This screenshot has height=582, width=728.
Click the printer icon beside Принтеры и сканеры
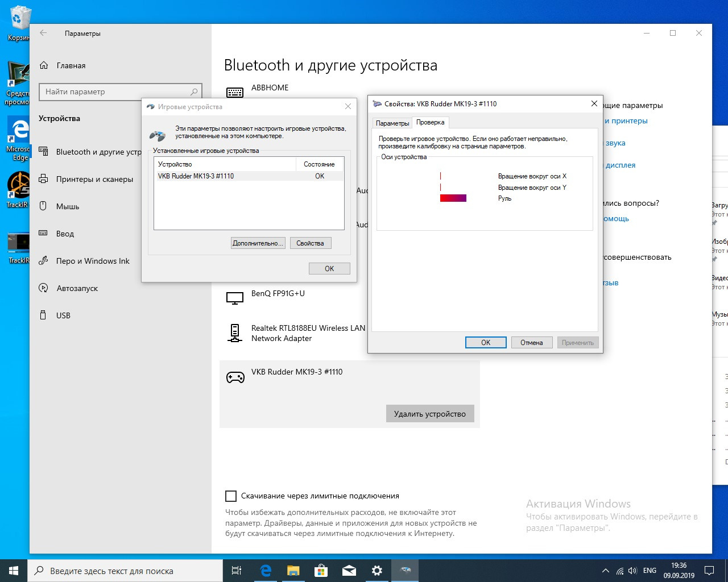[43, 179]
